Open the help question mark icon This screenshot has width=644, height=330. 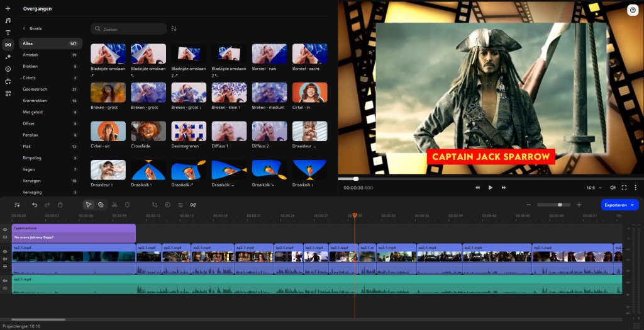pos(633,10)
